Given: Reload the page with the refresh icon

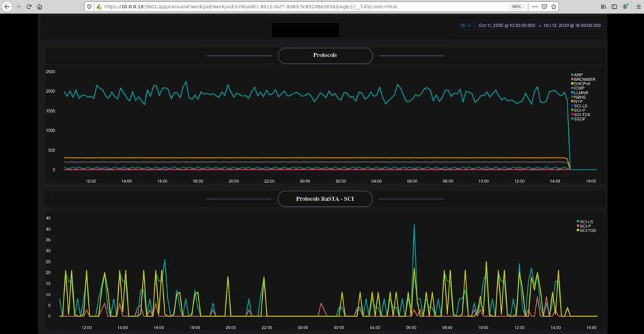Looking at the screenshot, I should (x=29, y=6).
